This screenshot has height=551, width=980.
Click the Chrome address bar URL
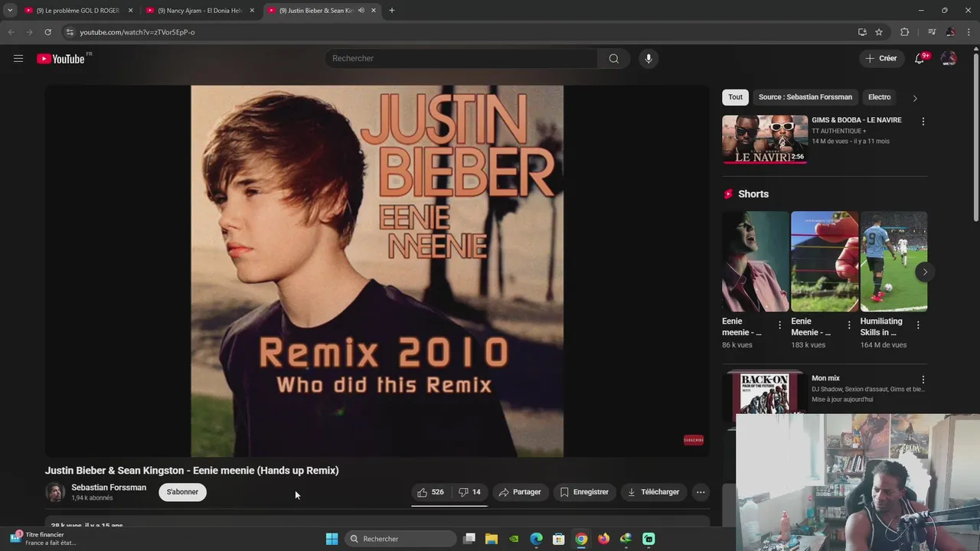point(138,32)
